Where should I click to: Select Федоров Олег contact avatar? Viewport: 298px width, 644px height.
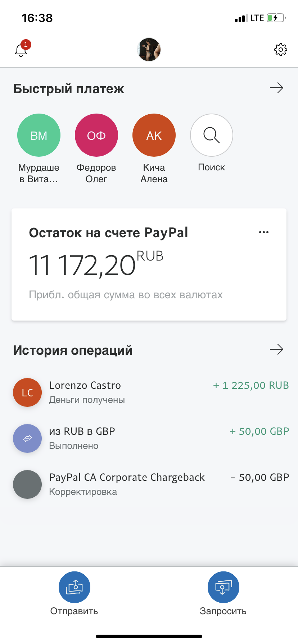96,135
